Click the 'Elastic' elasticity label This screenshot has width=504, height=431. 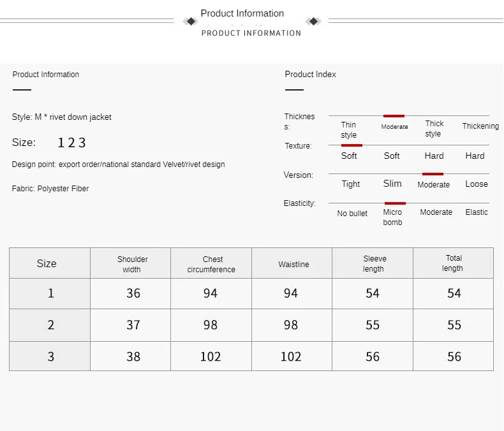pos(477,212)
